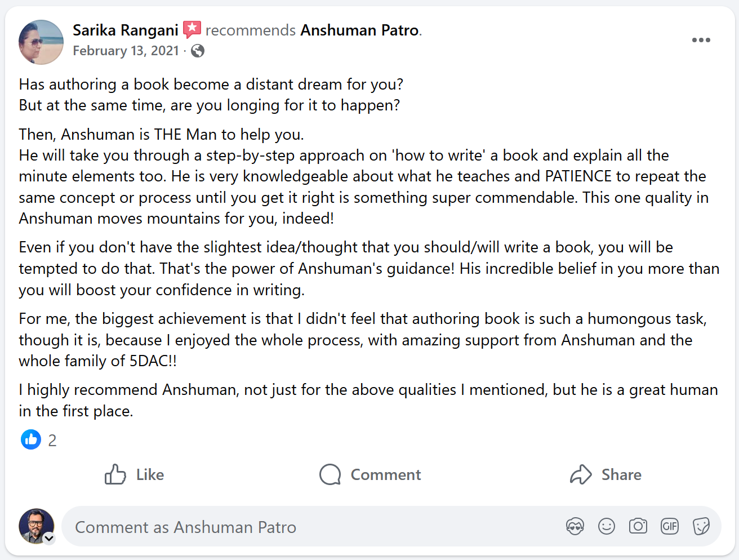Open the avatar sticker icon in comment bar

(x=575, y=526)
